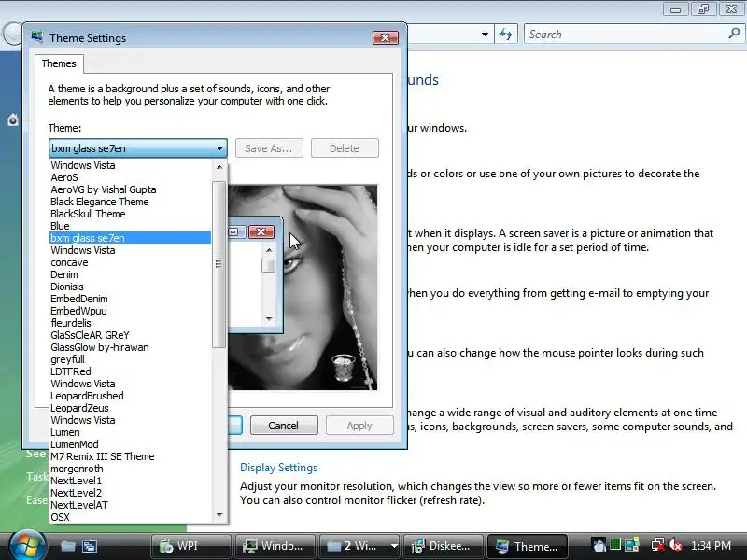
Task: Choose AeroS from the theme list
Action: 130,177
